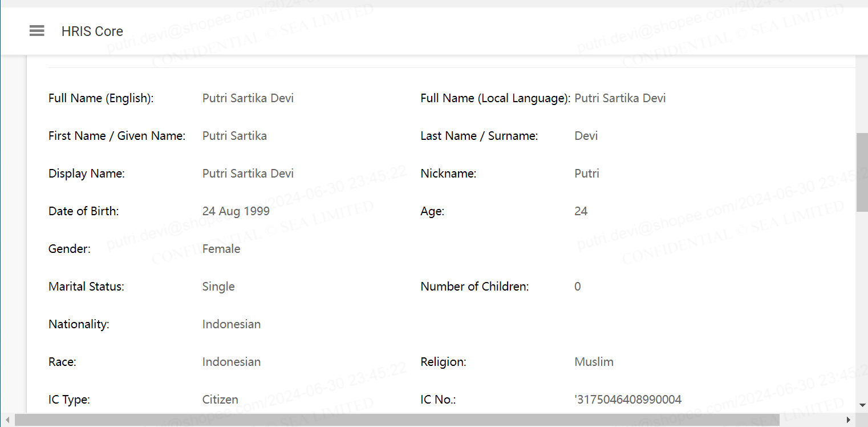Click the horizontal scrollbar thumb
This screenshot has width=868, height=427.
[397, 420]
